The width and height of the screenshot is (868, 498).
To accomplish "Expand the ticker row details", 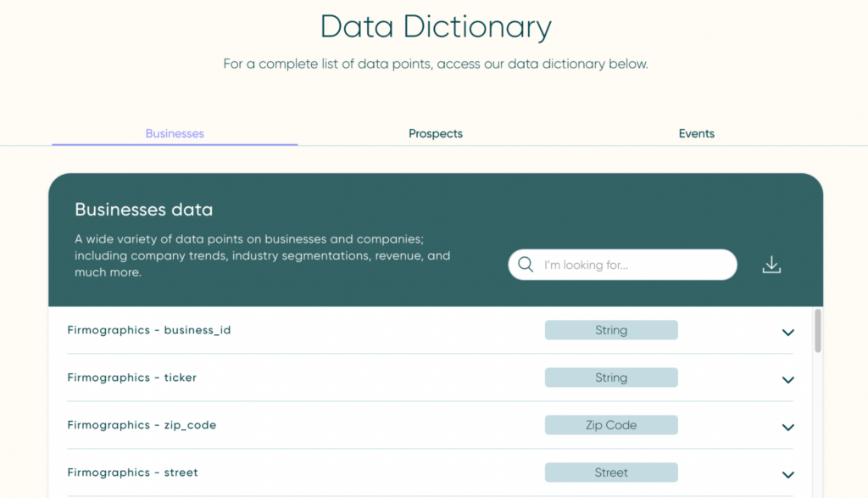I will [x=787, y=380].
